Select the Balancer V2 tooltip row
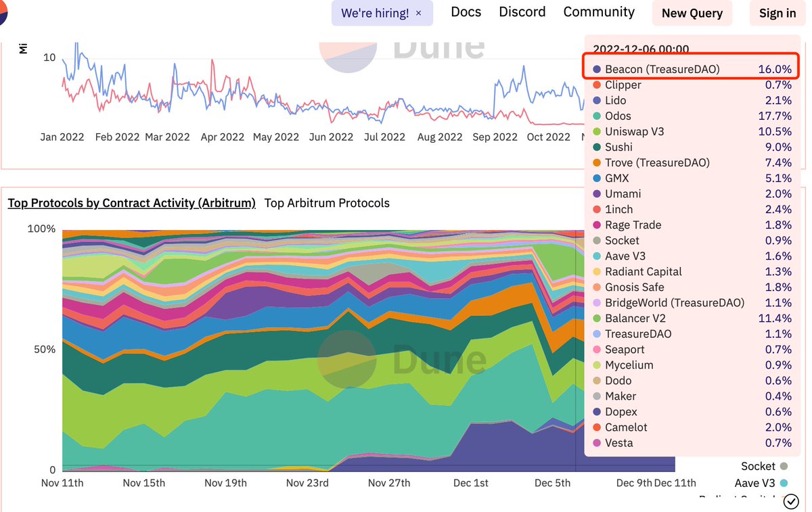 tap(692, 318)
